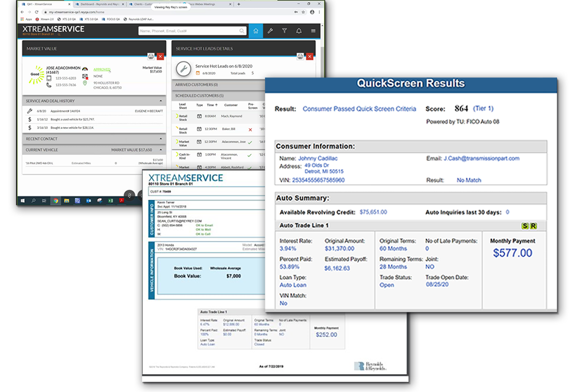
Task: Sort the leads table by Time column
Action: (212, 105)
